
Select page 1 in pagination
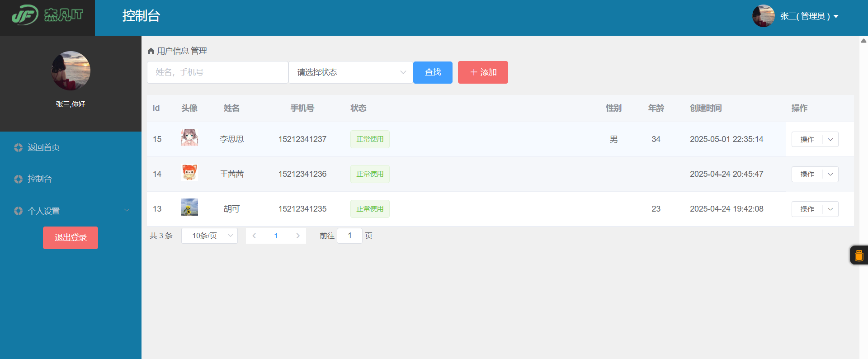[276, 236]
